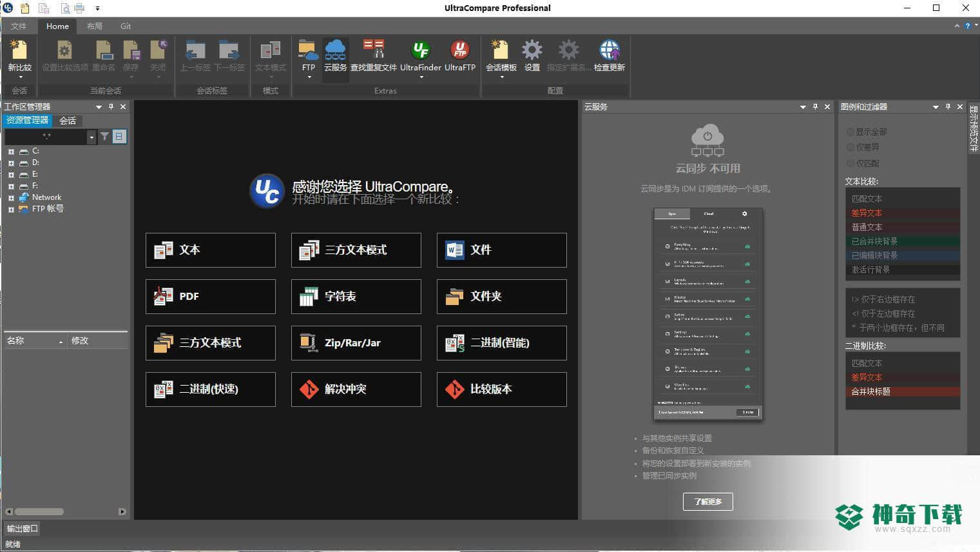Open 会话模板 session templates

[x=501, y=50]
